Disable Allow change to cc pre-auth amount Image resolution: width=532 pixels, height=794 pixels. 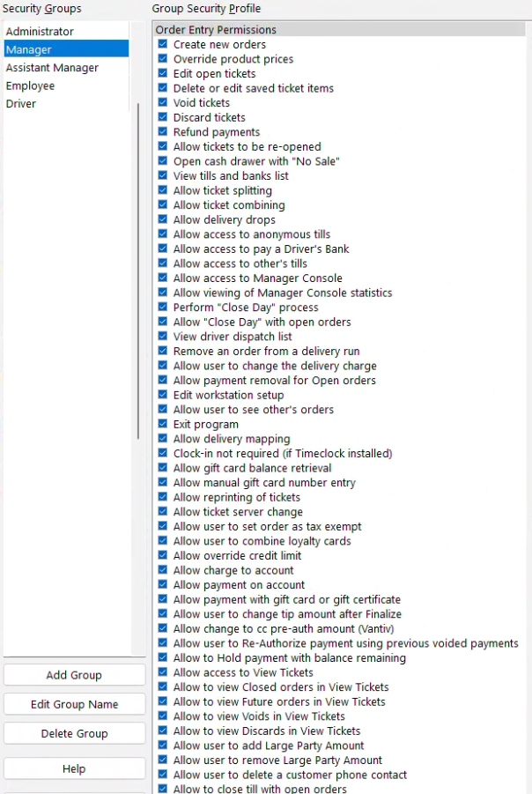click(x=162, y=628)
